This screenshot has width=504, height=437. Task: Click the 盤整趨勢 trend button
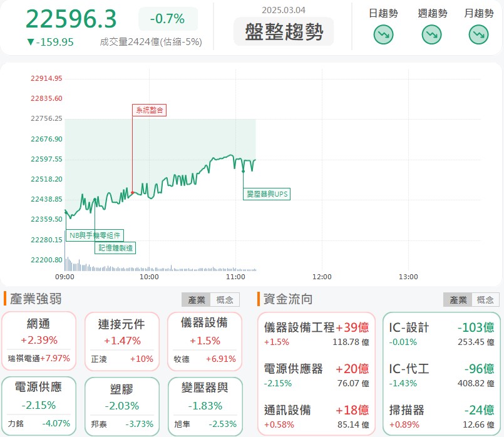coord(284,32)
